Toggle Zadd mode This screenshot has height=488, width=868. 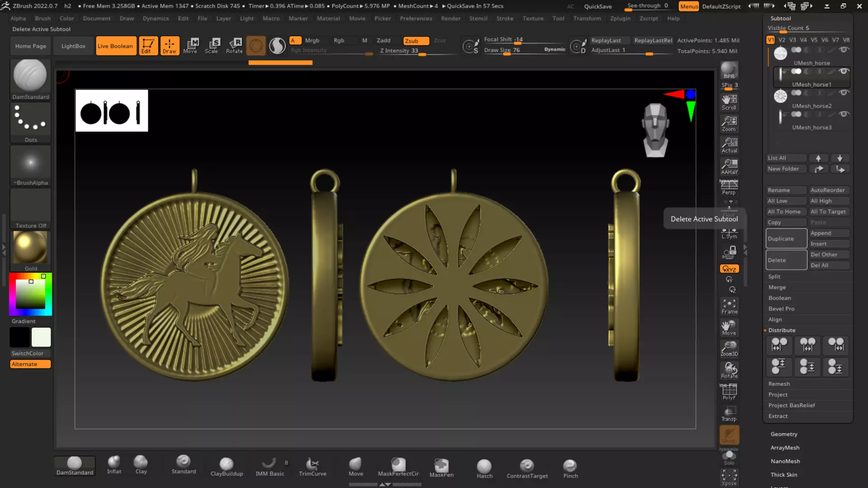[383, 41]
